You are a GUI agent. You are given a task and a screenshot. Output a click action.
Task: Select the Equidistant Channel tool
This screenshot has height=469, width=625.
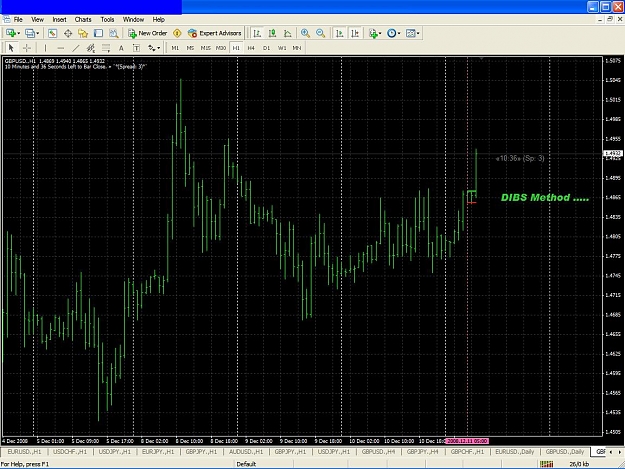(x=91, y=48)
